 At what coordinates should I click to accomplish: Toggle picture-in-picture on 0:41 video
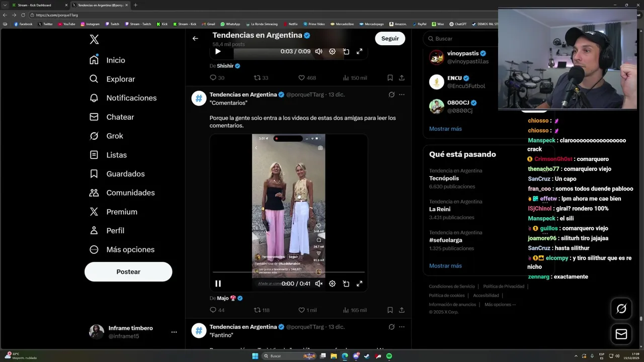(346, 284)
